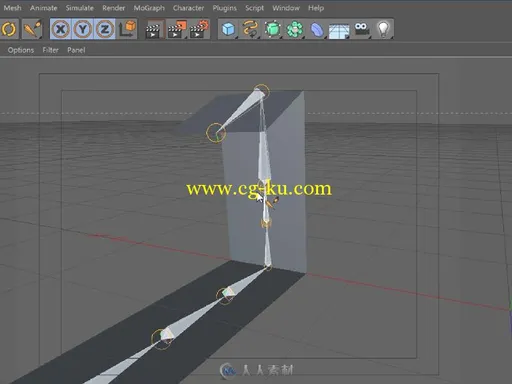The image size is (512, 384).
Task: Open the Mesh menu
Action: [x=12, y=8]
